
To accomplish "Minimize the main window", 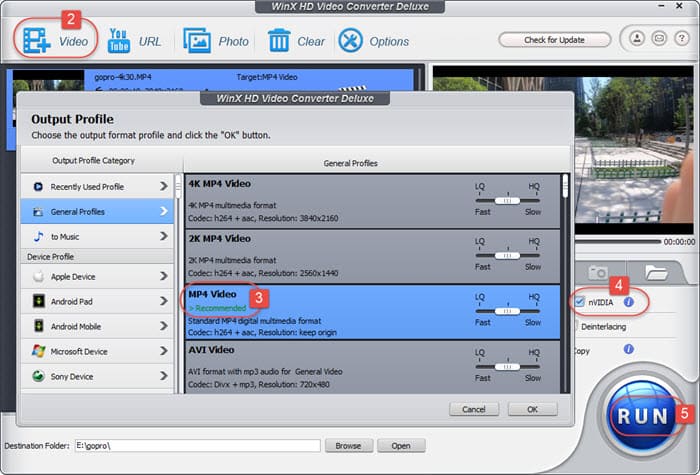I will tap(661, 6).
